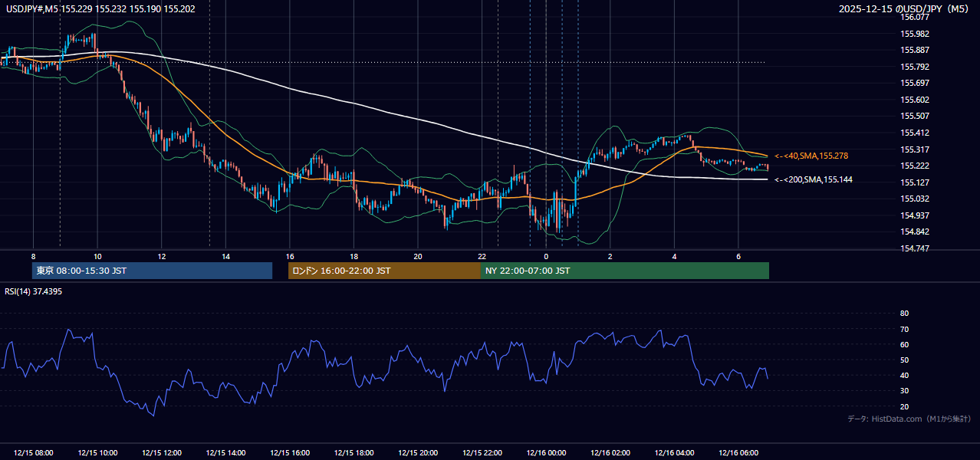This screenshot has width=980, height=460.
Task: Click the 12/15 16:00 date label
Action: (290, 453)
